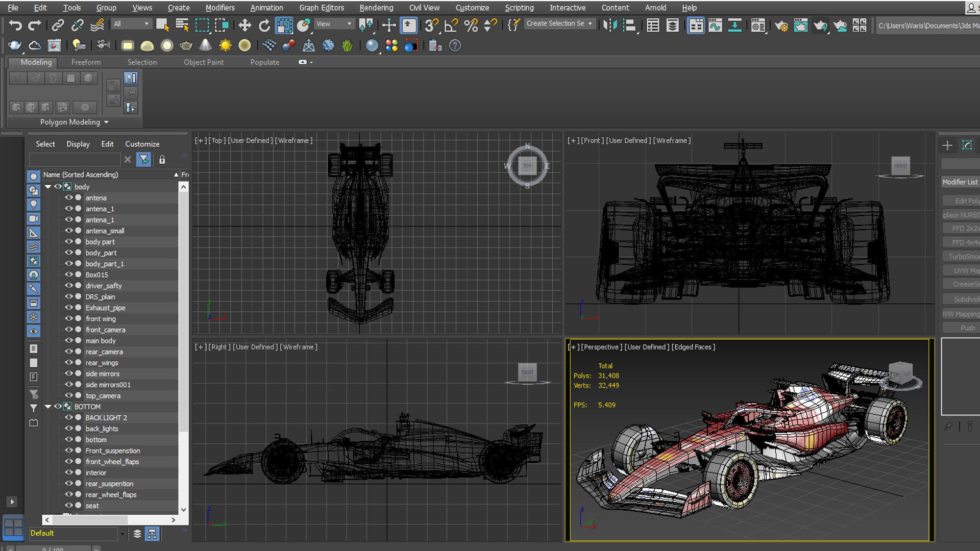
Task: Open the Rendering menu
Action: pyautogui.click(x=376, y=8)
